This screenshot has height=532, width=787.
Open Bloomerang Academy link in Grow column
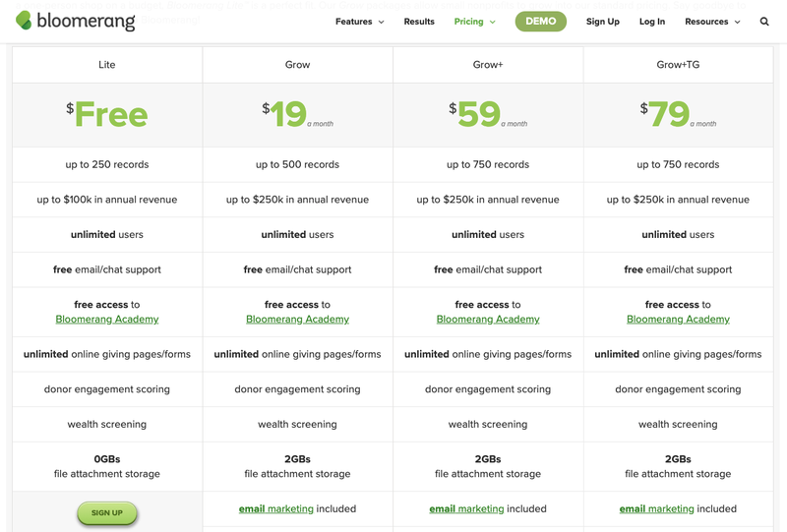tap(297, 320)
